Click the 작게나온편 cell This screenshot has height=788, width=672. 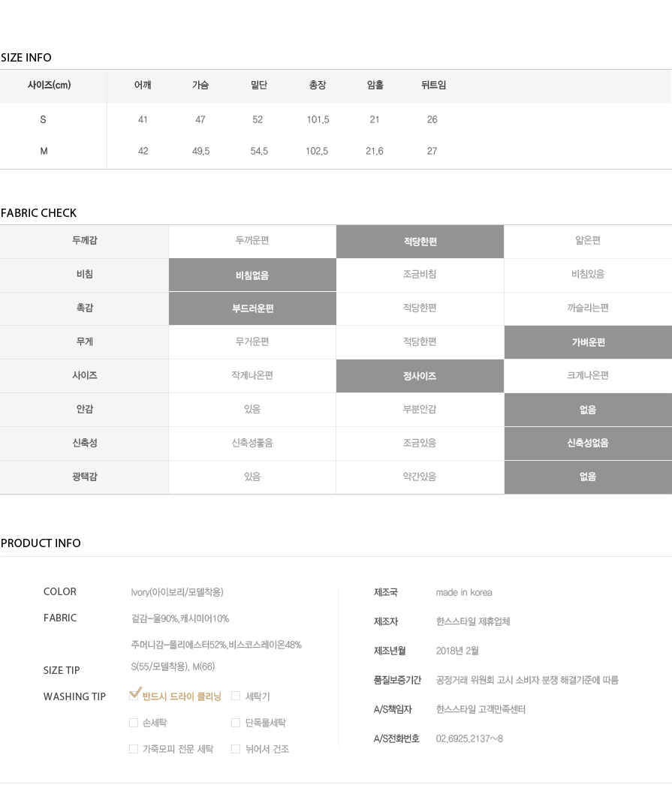click(x=252, y=375)
